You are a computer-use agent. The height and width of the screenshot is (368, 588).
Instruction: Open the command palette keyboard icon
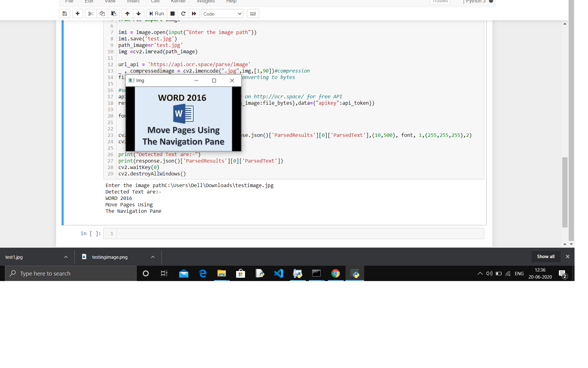(x=253, y=14)
